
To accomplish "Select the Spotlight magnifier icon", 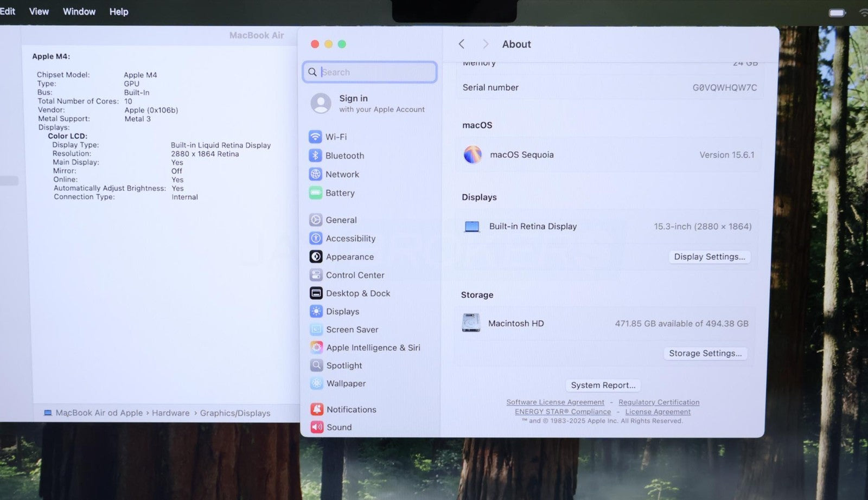I will 316,366.
